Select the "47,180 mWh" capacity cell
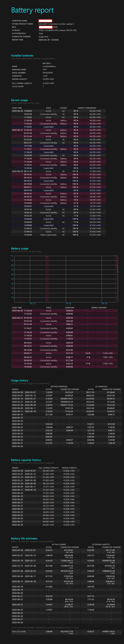This screenshot has height=644, width=124. [x=95, y=171]
